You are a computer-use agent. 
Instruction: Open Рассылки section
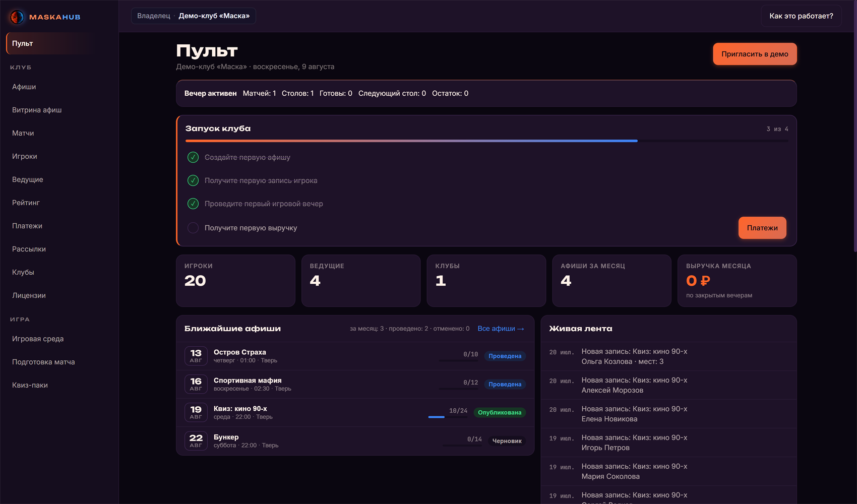(x=59, y=249)
